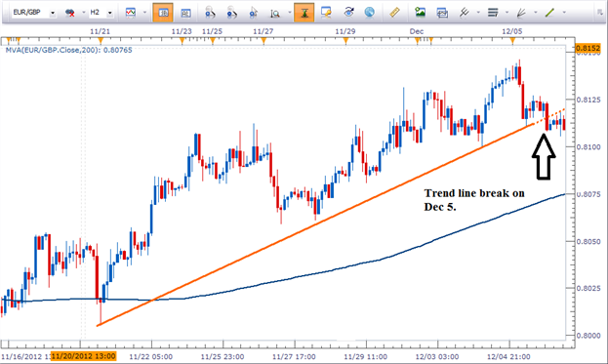Image resolution: width=608 pixels, height=364 pixels.
Task: Open the toolbar overflow options at far right
Action: tap(600, 13)
